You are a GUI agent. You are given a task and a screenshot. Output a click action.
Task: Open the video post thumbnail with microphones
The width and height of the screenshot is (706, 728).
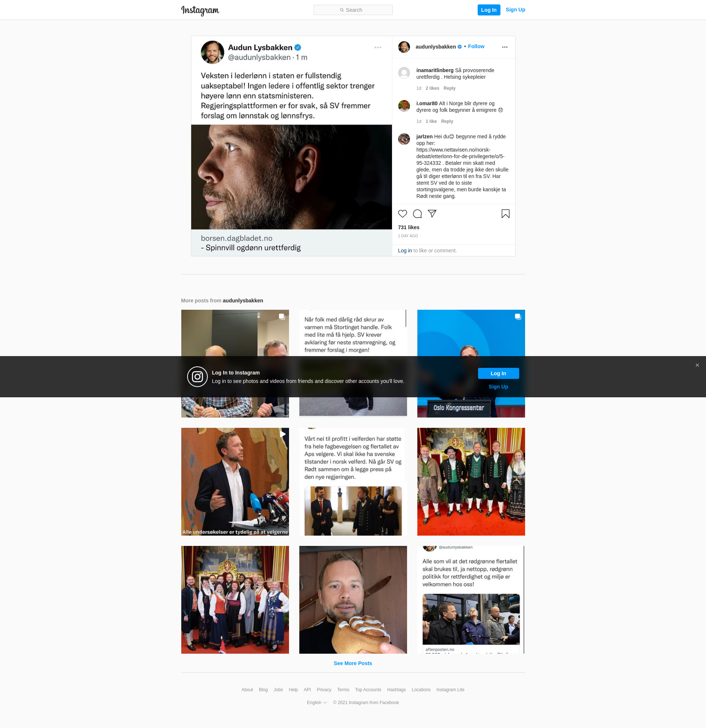click(235, 482)
